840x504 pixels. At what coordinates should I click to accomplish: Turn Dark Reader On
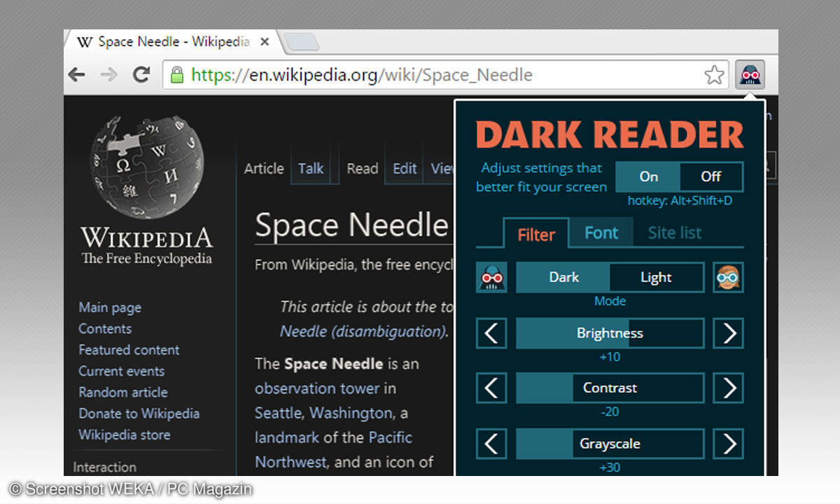(648, 176)
